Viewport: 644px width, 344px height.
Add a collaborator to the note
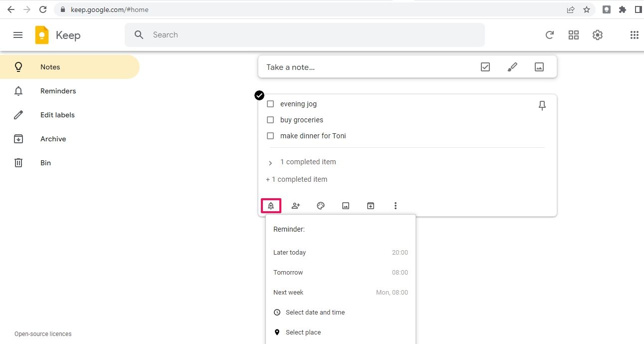(x=296, y=206)
